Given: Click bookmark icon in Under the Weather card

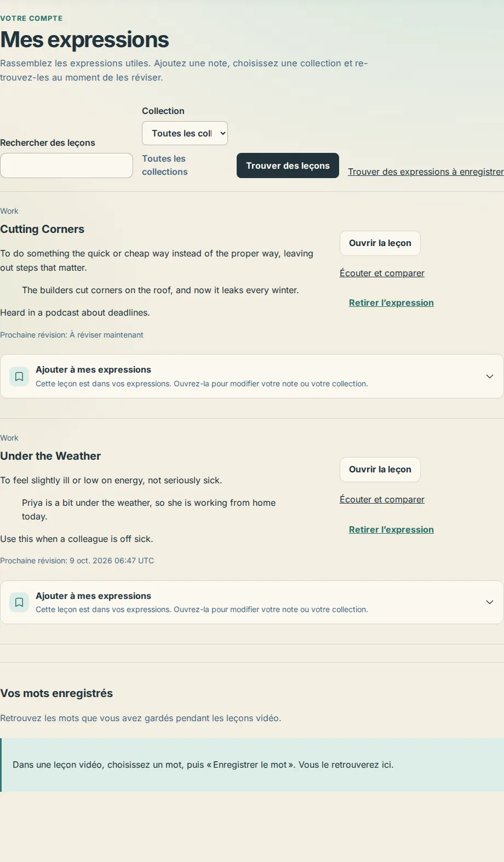Looking at the screenshot, I should coord(19,602).
